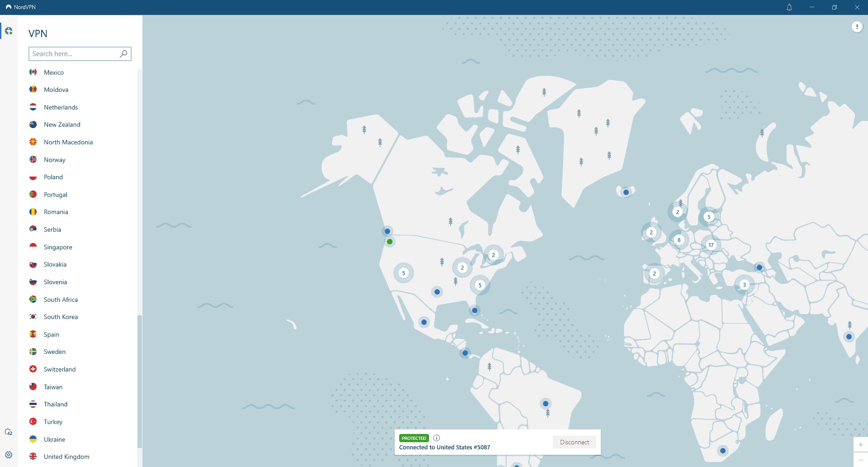
Task: Click the Costa Rica server map marker
Action: [465, 353]
